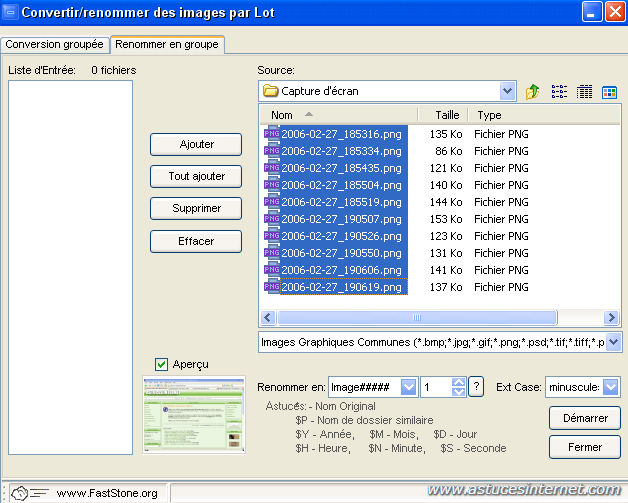Switch to thumbnails view icon
This screenshot has height=503, width=628.
click(x=609, y=92)
